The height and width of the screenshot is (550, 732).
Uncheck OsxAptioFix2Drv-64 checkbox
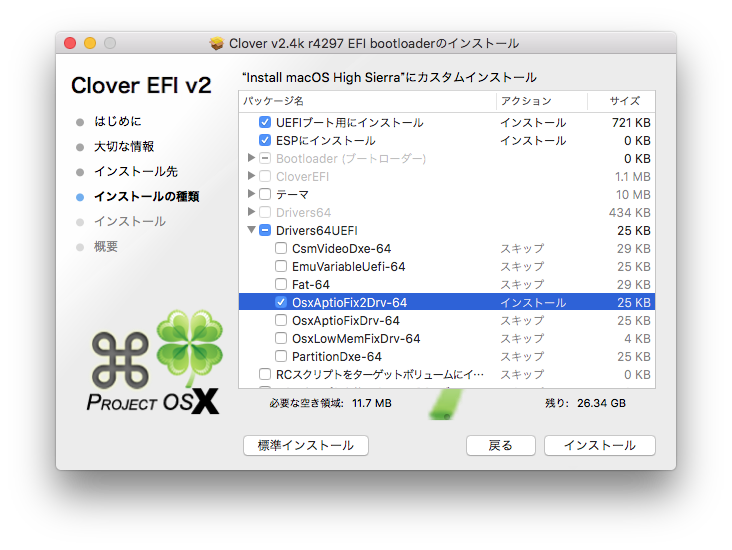pos(281,302)
